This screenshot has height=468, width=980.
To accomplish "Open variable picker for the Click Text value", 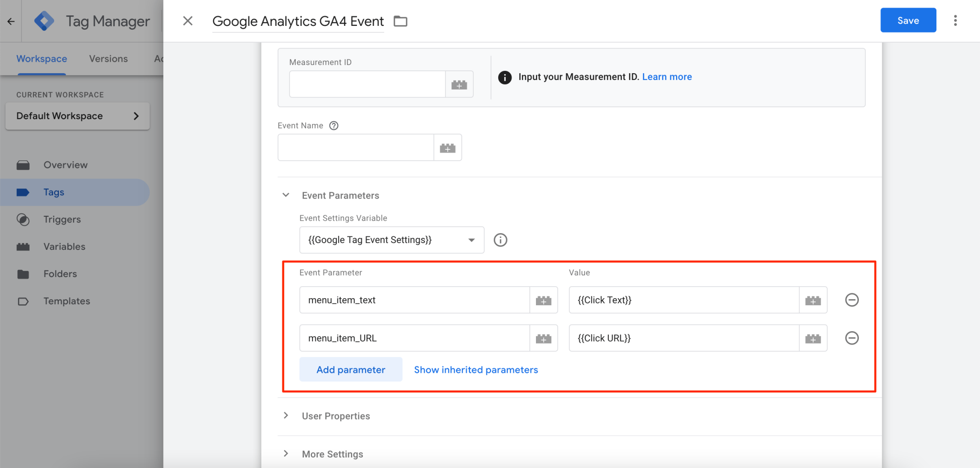I will pos(813,300).
